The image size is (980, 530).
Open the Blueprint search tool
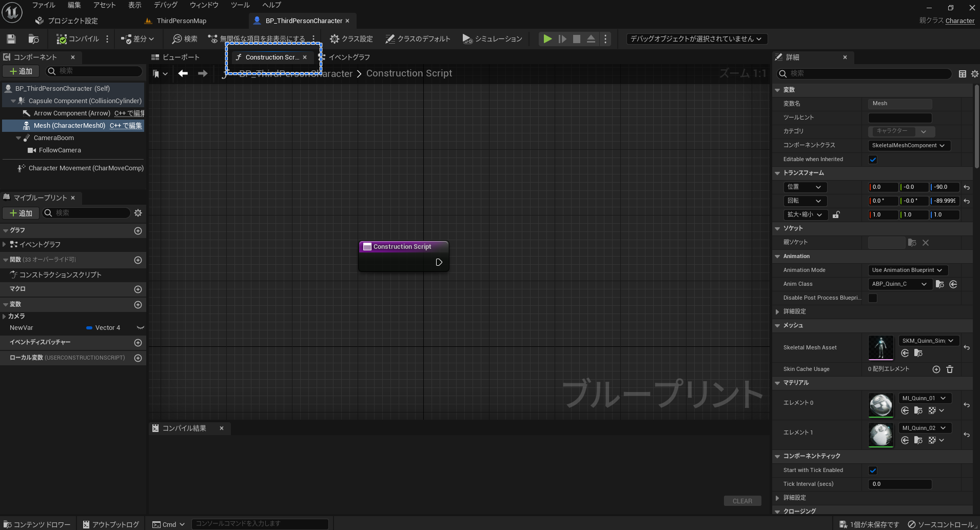click(184, 38)
